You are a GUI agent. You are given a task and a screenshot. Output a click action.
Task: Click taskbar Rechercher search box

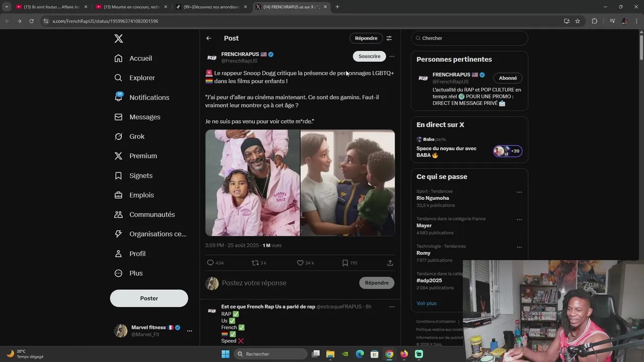pos(271,354)
